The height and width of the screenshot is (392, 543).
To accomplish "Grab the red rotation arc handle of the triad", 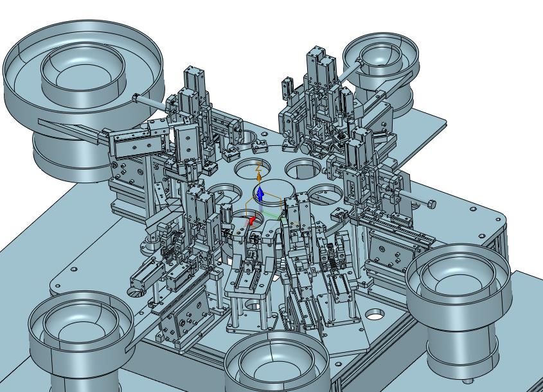I will tap(253, 220).
